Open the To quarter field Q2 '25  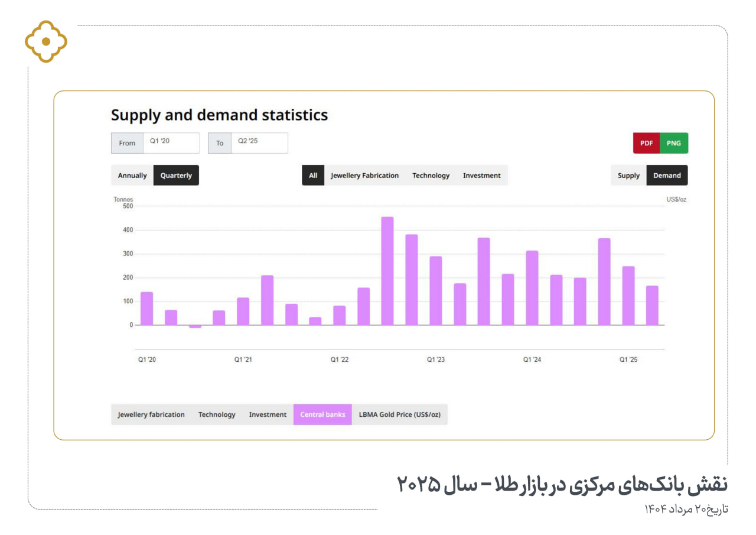click(260, 143)
